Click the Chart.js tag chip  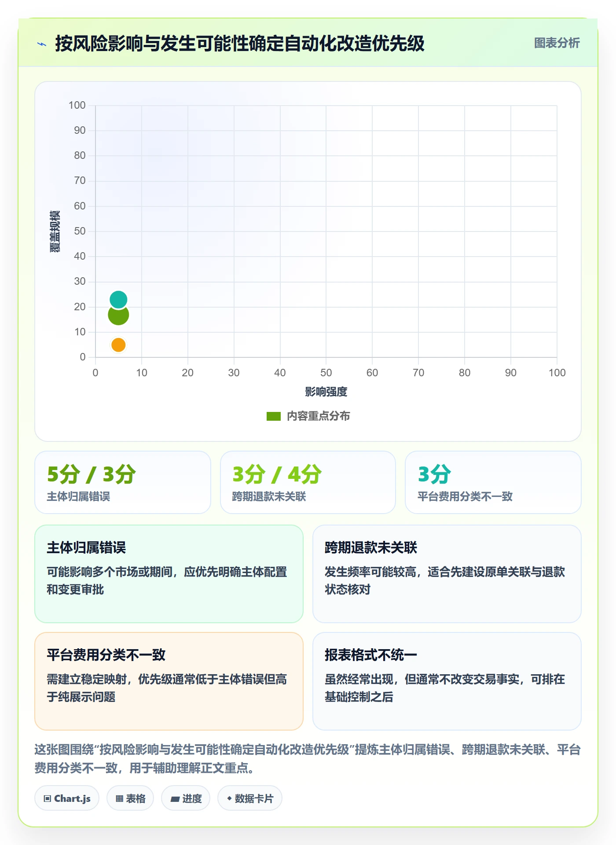67,798
